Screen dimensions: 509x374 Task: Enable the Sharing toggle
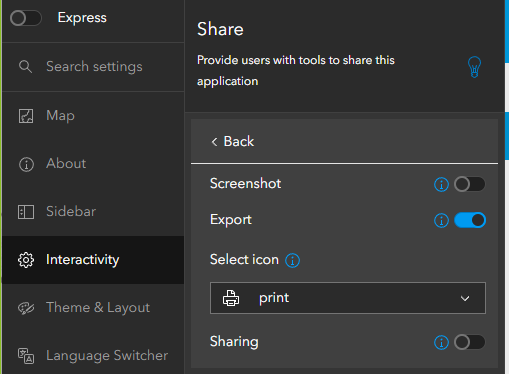[470, 342]
